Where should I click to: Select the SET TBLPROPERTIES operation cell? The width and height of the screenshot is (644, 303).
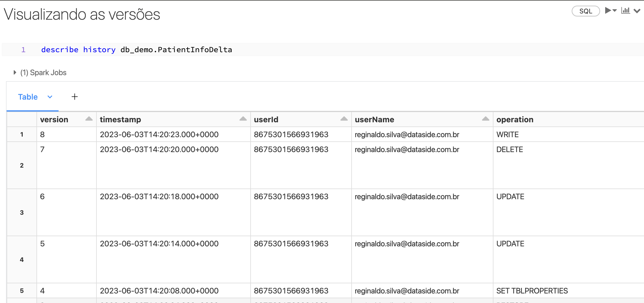(568, 291)
